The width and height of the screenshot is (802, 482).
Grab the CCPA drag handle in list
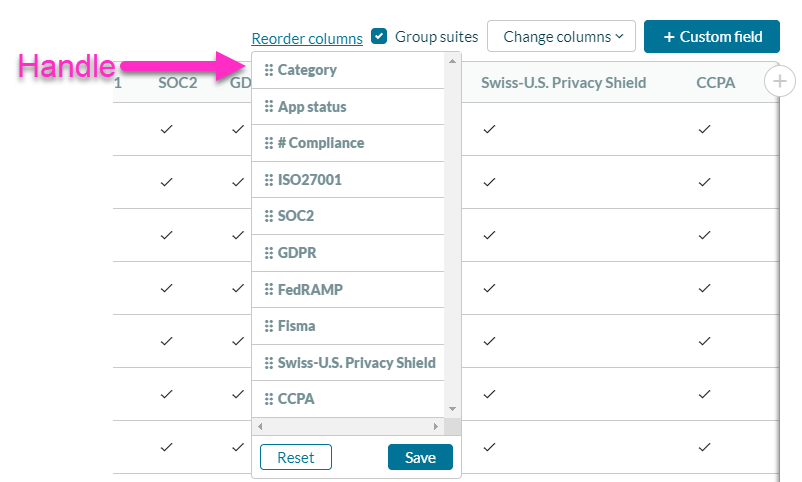click(x=269, y=399)
